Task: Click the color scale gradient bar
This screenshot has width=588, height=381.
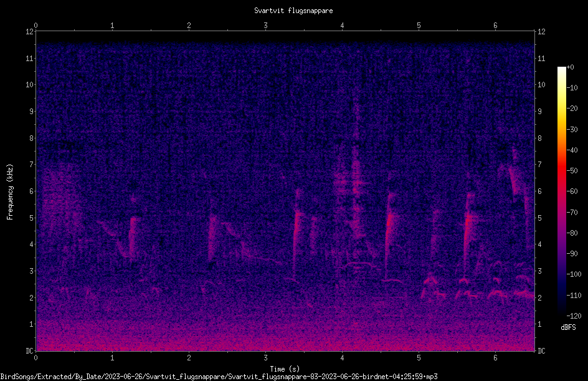Action: pos(561,191)
